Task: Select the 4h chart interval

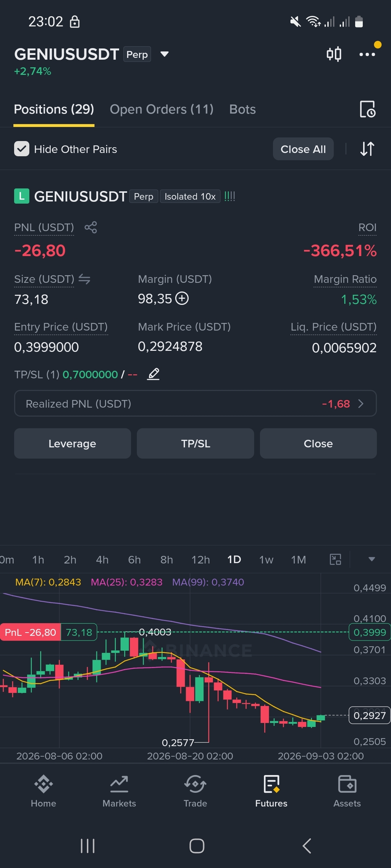Action: tap(102, 560)
